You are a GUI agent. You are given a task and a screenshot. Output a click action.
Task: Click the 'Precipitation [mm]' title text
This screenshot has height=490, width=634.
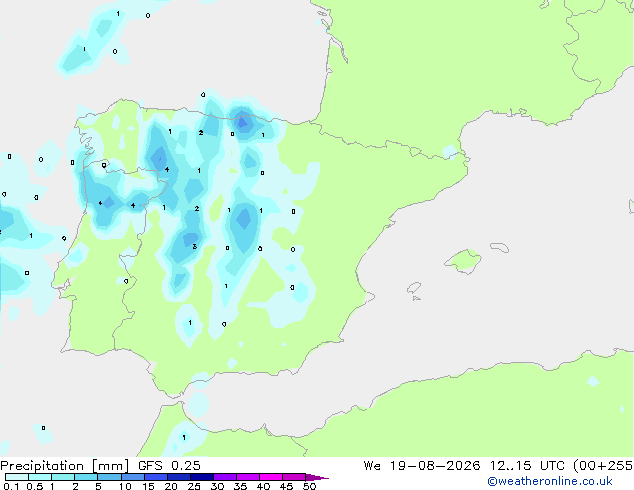[65, 466]
